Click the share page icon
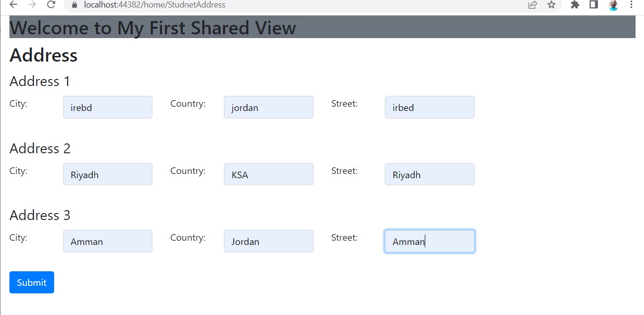644x315 pixels. [x=533, y=5]
